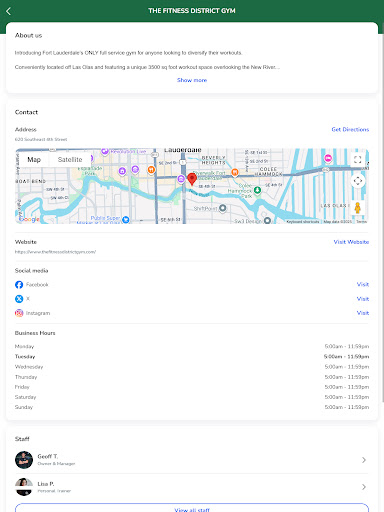This screenshot has height=512, width=384.
Task: Click the Southeast street address text
Action: pos(41,139)
